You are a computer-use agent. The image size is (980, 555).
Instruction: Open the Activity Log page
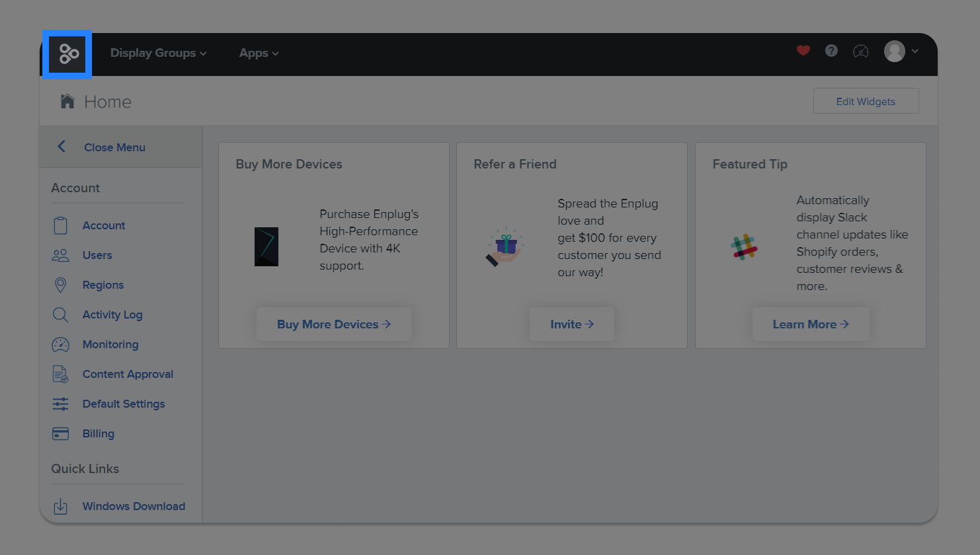click(112, 314)
